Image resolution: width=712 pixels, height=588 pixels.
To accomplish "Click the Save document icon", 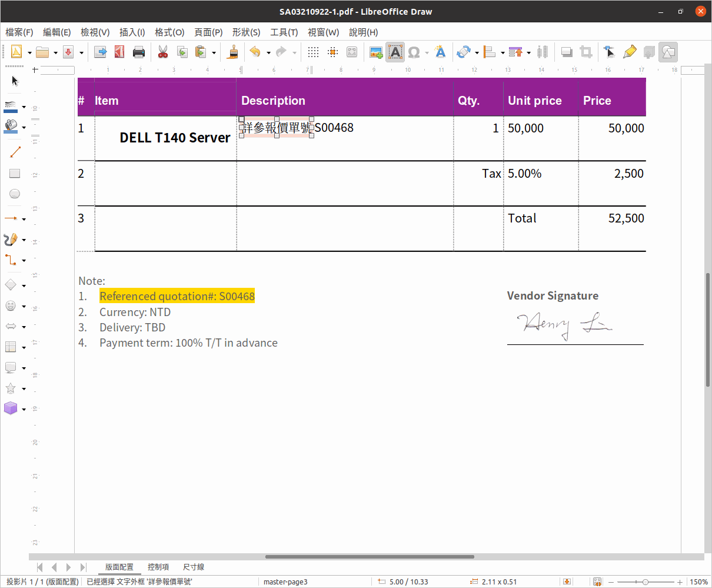I will click(68, 52).
